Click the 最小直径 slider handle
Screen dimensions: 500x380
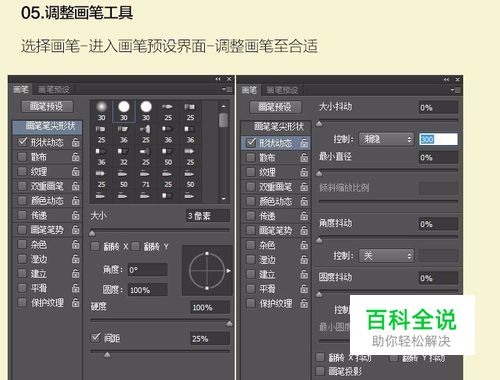(x=319, y=173)
